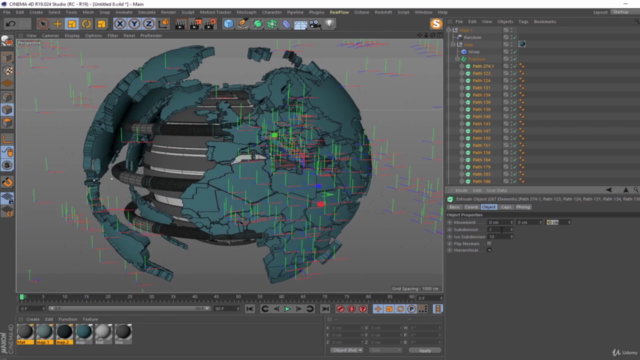Click Render to Picture Viewer icon

point(195,24)
